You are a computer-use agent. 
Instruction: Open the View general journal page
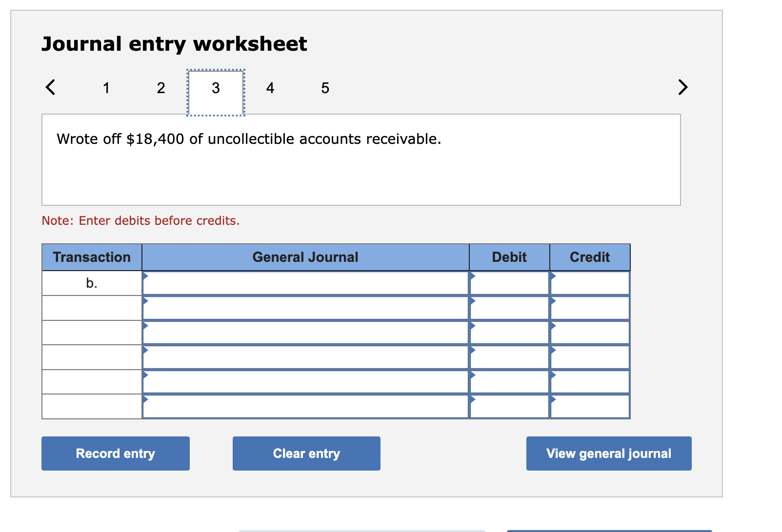[x=608, y=453]
